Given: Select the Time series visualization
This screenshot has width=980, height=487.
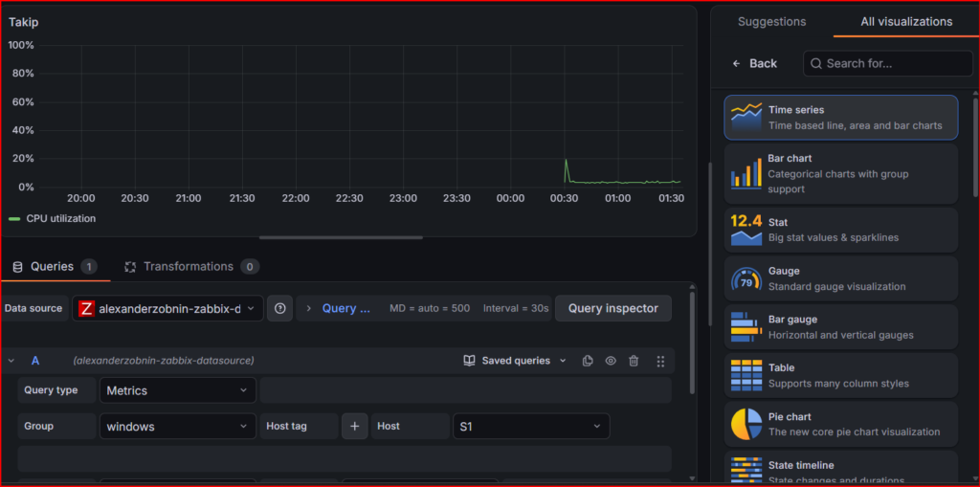Looking at the screenshot, I should (x=840, y=117).
